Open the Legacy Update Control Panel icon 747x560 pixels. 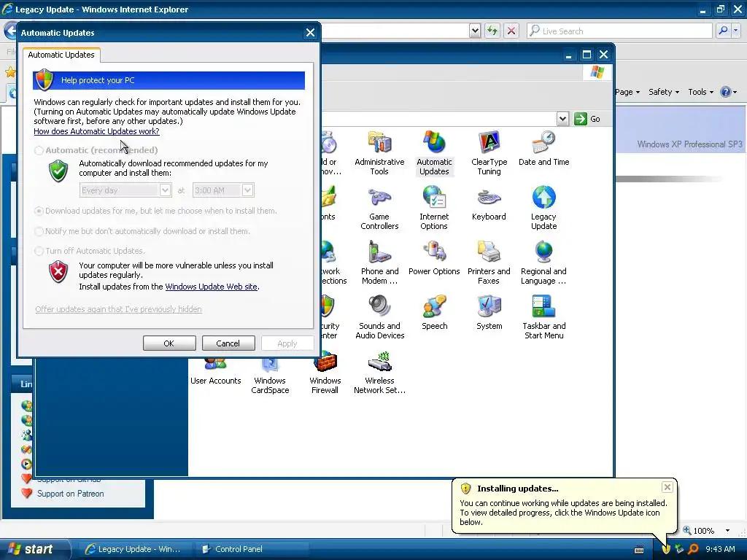click(x=543, y=208)
